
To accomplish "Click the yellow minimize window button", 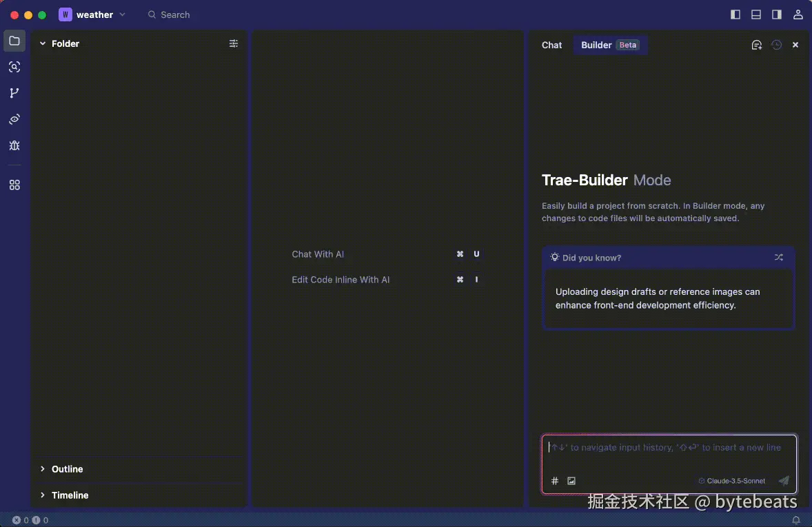I will pos(28,15).
